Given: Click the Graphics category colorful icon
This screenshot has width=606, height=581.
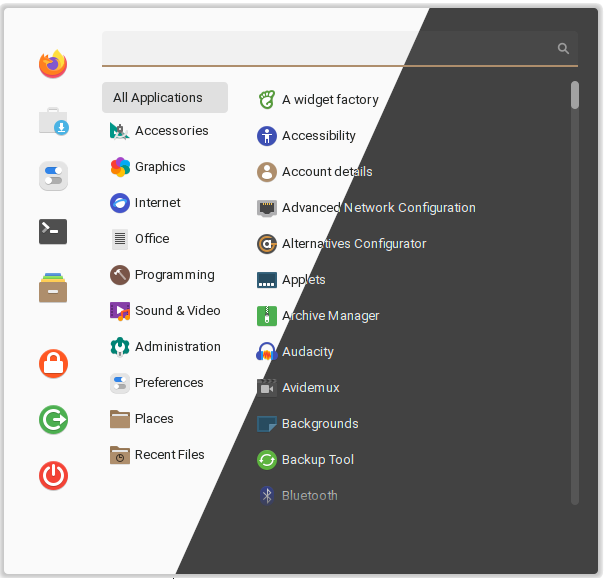Looking at the screenshot, I should (x=120, y=167).
